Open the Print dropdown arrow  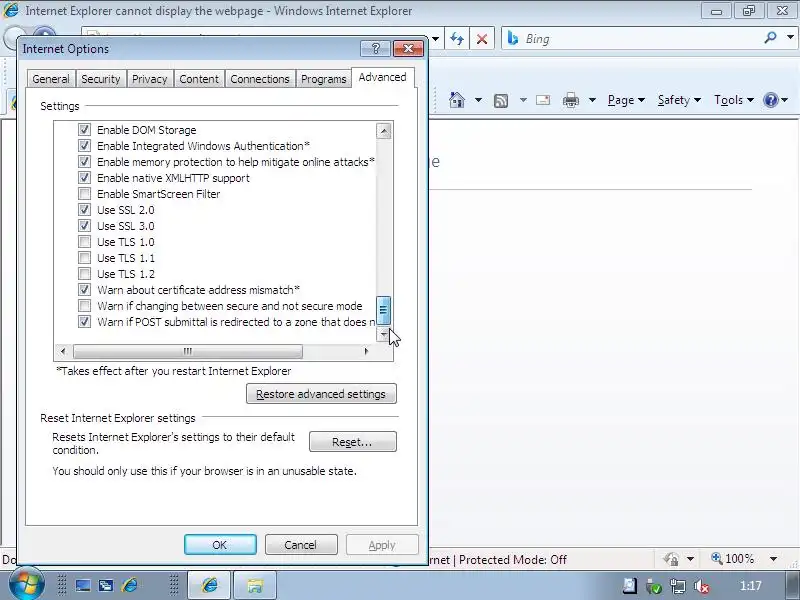[592, 100]
